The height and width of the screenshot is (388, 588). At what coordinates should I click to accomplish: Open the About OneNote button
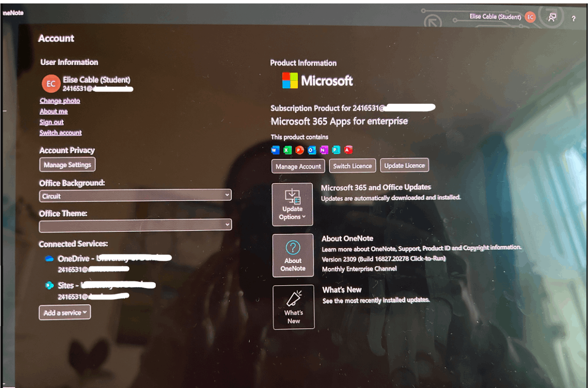tap(293, 256)
